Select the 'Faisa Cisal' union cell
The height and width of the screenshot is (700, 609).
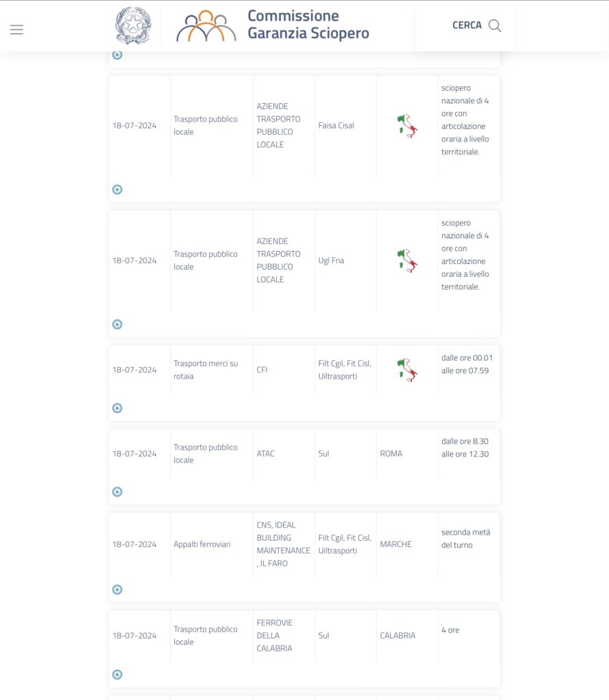point(336,126)
